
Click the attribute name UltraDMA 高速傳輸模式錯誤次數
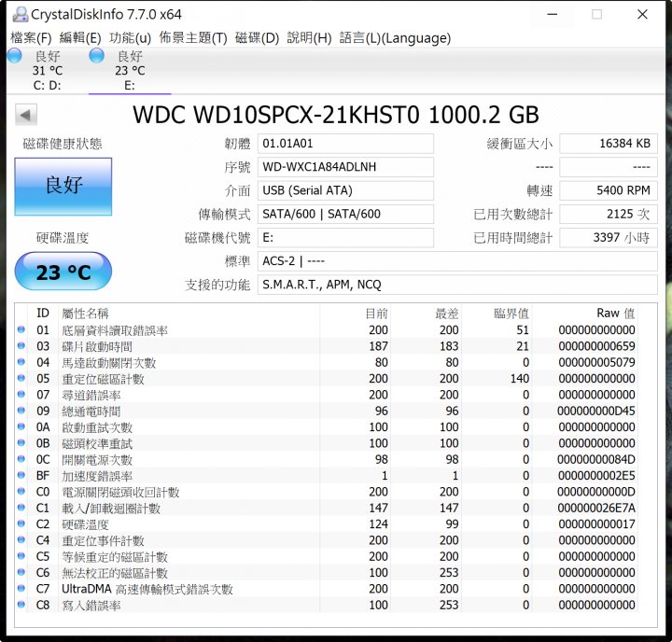[147, 589]
